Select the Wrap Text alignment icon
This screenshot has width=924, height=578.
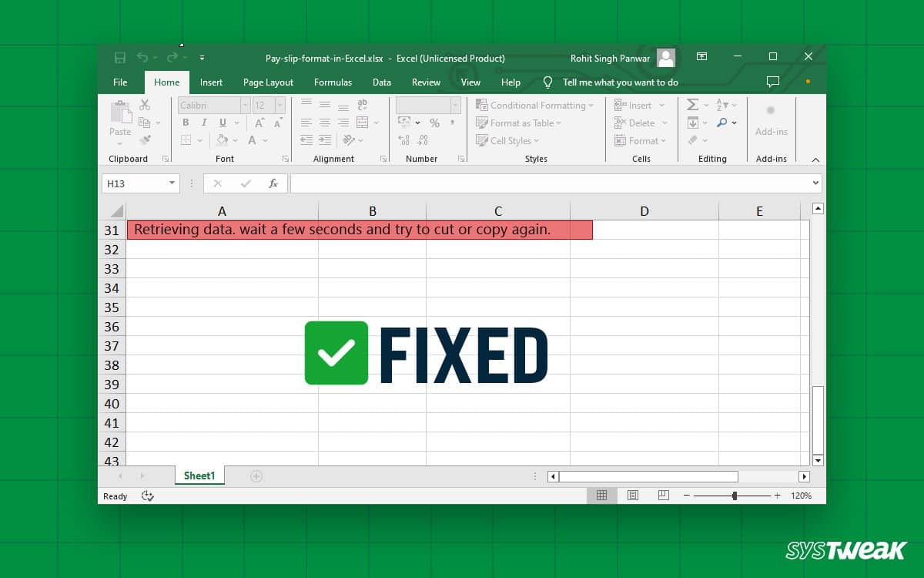click(362, 106)
